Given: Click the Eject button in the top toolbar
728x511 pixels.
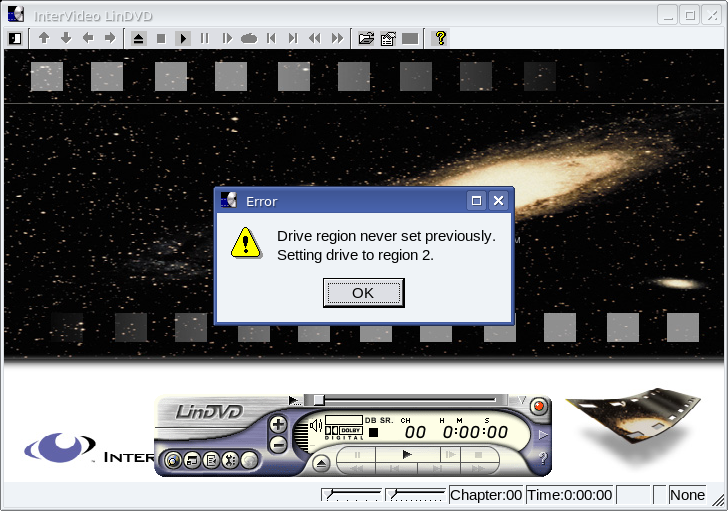Looking at the screenshot, I should 138,38.
